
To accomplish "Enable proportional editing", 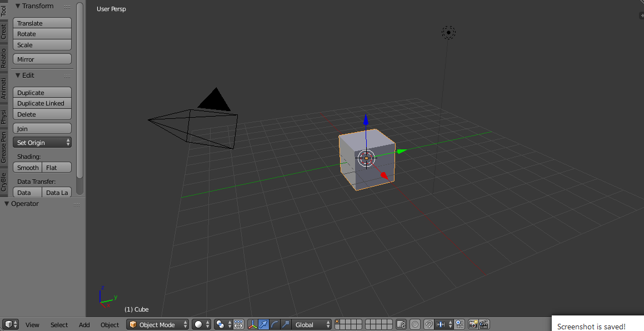I will (416, 324).
